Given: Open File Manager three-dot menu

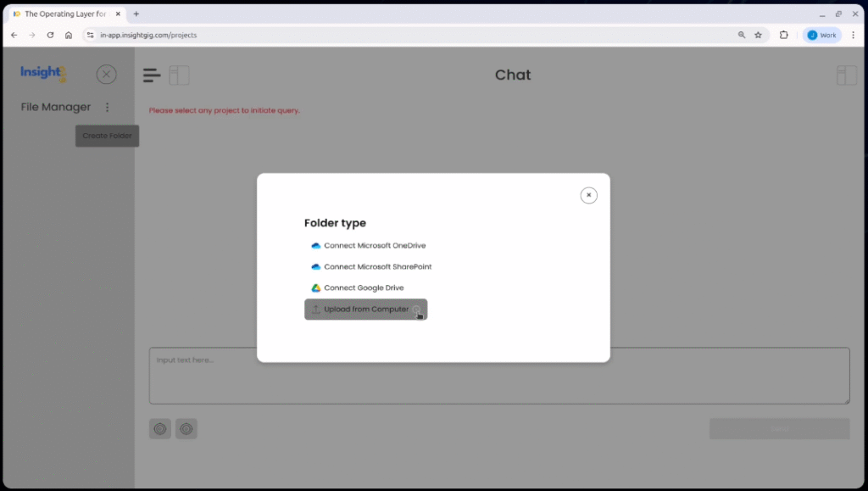Looking at the screenshot, I should pos(107,108).
